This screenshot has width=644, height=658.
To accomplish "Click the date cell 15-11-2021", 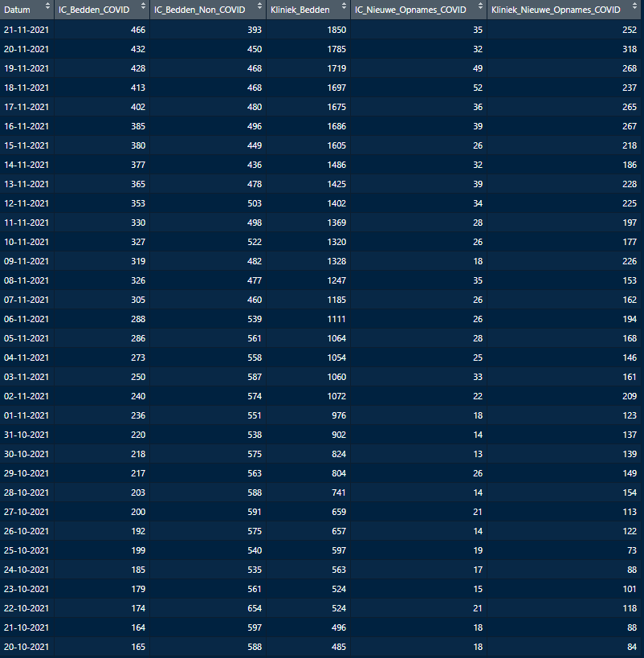I will [x=26, y=145].
